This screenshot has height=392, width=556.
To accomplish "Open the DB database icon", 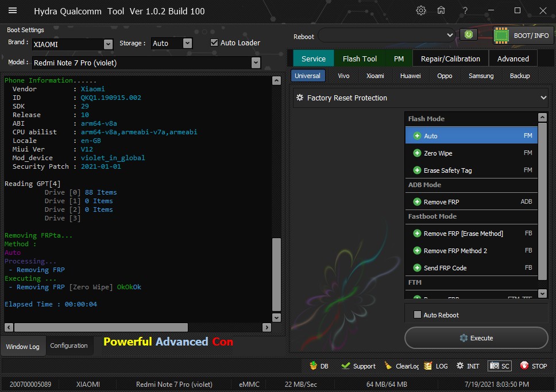I will pos(314,366).
